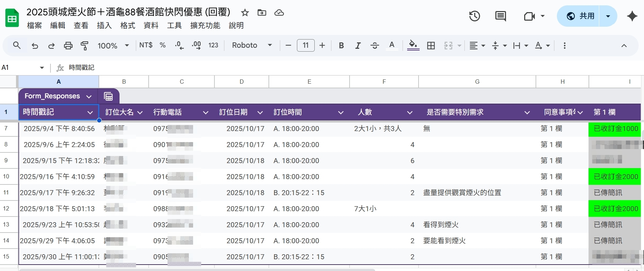
Task: Toggle bold formatting
Action: (341, 45)
